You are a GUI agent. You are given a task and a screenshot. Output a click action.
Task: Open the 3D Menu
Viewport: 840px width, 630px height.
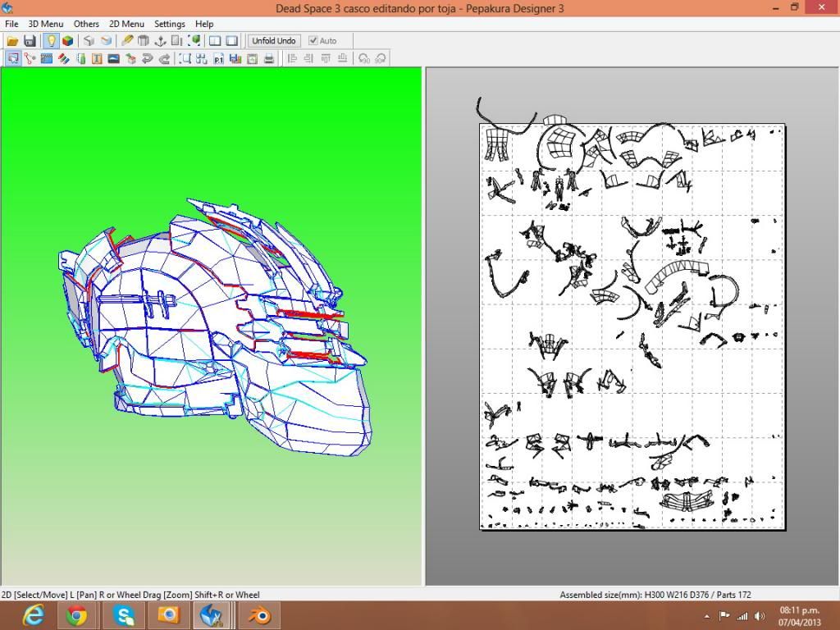46,24
